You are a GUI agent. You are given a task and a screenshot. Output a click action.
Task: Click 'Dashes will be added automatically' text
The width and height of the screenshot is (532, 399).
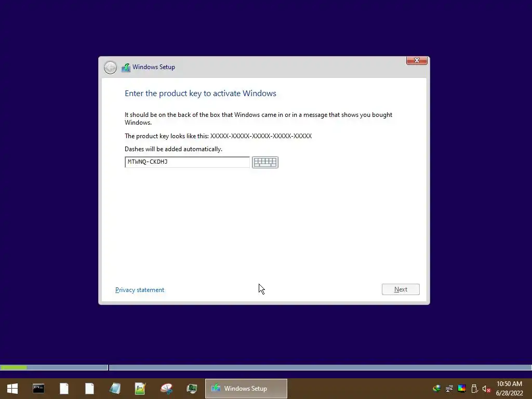coord(174,149)
